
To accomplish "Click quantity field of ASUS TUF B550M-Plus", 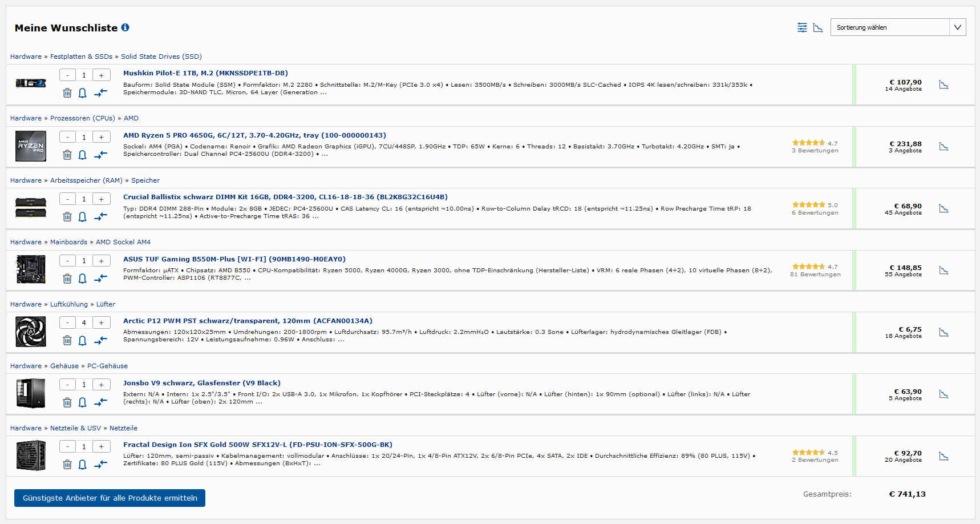I will tap(84, 261).
